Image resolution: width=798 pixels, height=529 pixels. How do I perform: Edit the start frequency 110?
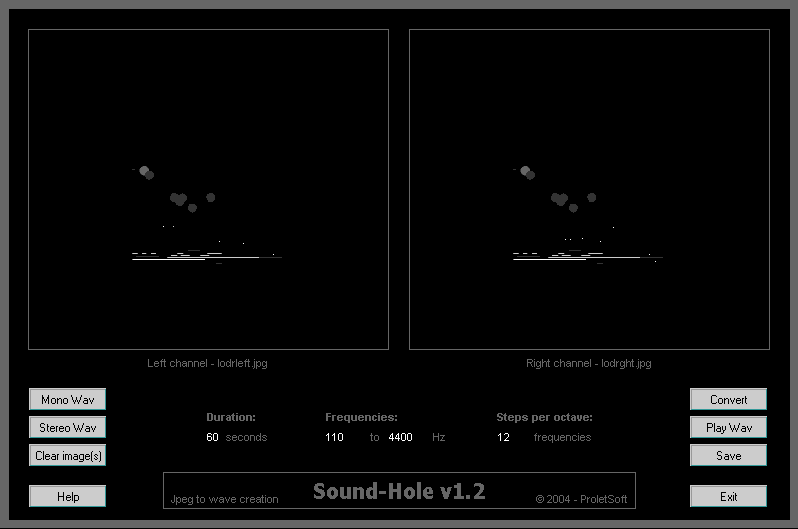[x=334, y=437]
